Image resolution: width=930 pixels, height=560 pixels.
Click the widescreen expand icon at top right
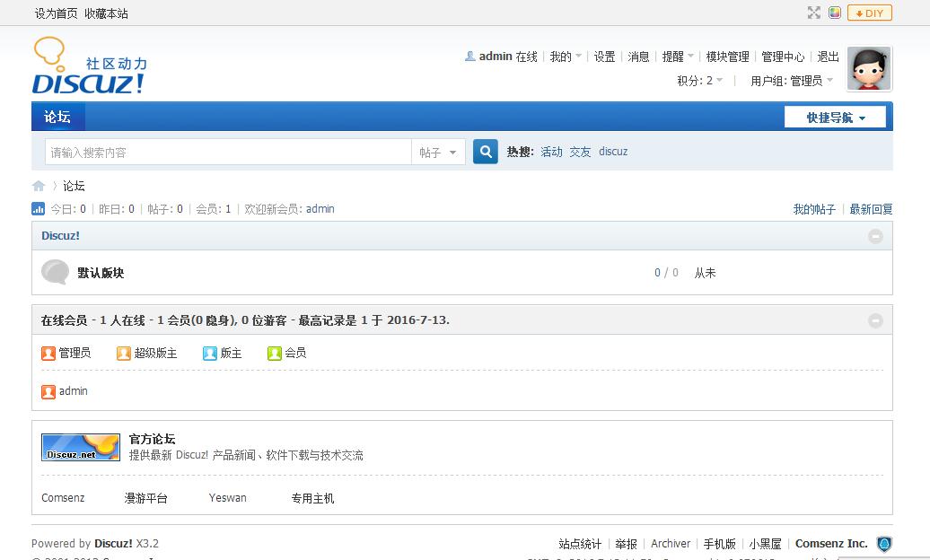pyautogui.click(x=813, y=13)
